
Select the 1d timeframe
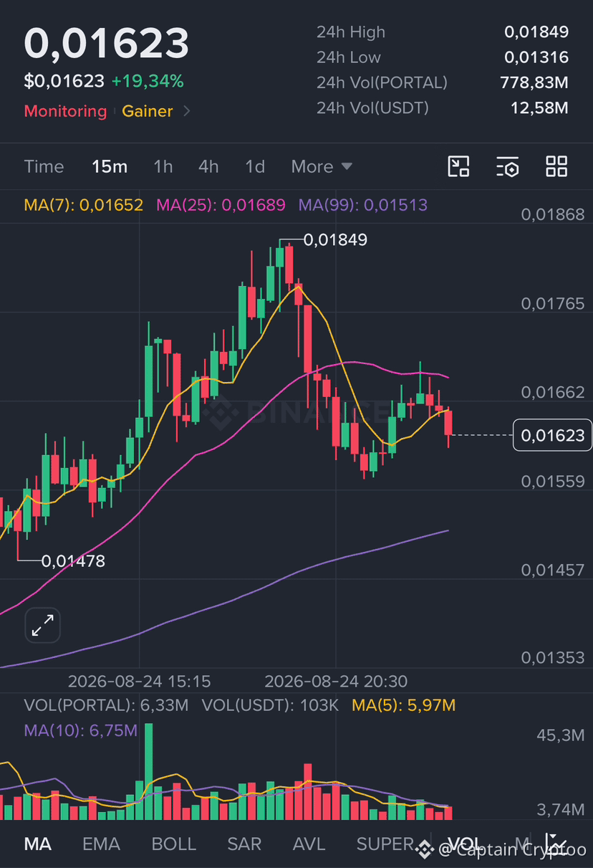click(255, 167)
